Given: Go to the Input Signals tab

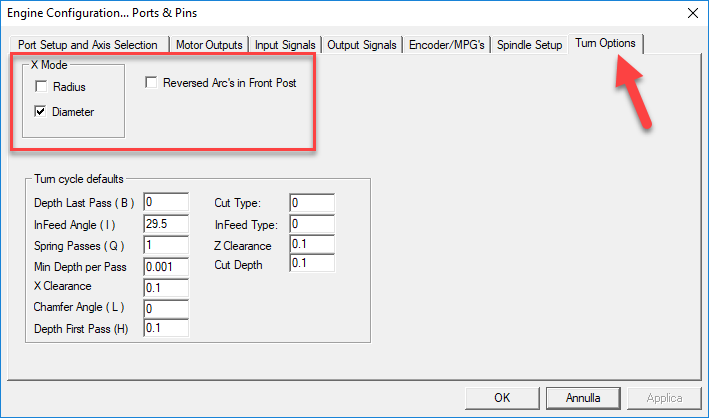Looking at the screenshot, I should coord(285,45).
